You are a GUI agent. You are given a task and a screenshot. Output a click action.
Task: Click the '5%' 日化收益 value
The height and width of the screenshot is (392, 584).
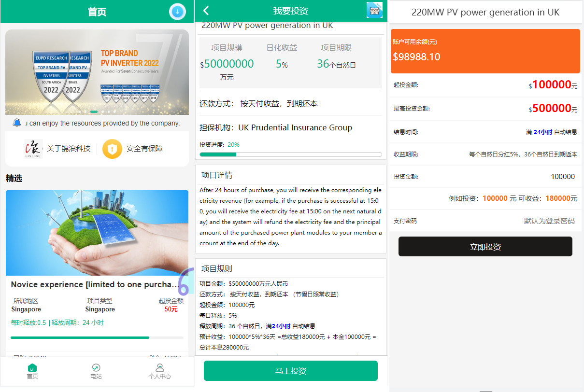tap(282, 64)
